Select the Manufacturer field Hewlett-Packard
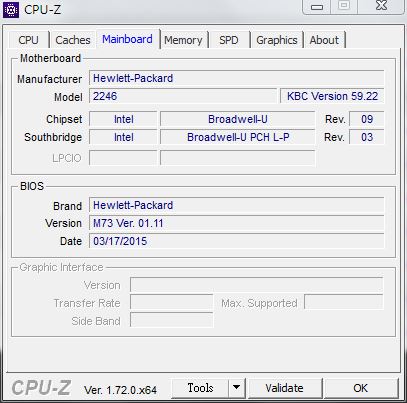This screenshot has height=403, width=407. [237, 78]
